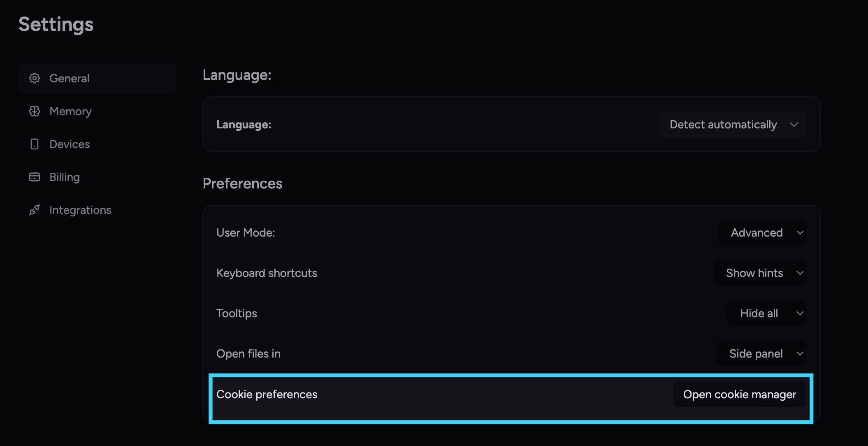This screenshot has height=446, width=868.
Task: Click the chevron beside Advanced
Action: click(800, 232)
